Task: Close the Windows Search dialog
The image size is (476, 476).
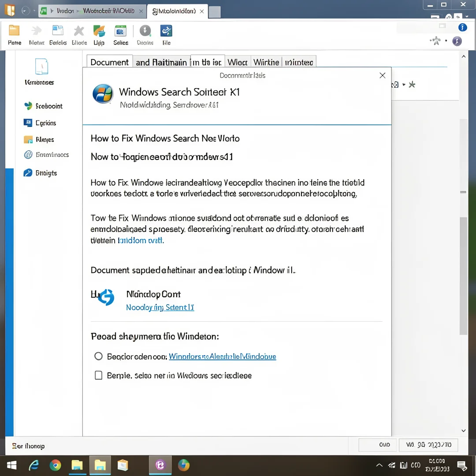Action: tap(383, 75)
